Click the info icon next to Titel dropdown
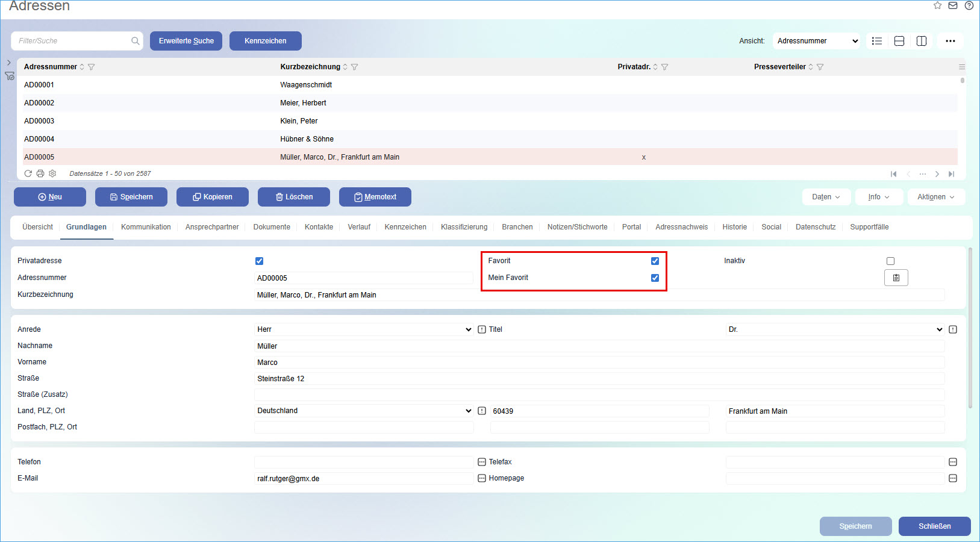 (953, 329)
